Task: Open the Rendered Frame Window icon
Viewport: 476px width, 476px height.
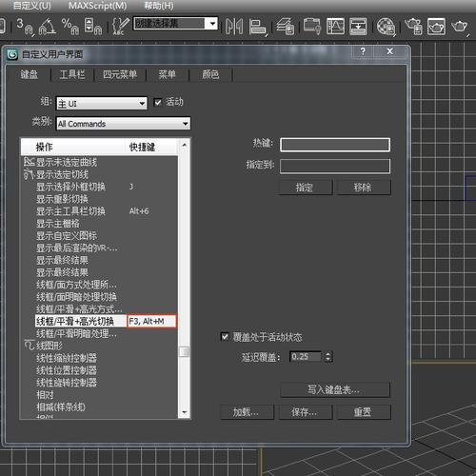Action: pos(436,26)
